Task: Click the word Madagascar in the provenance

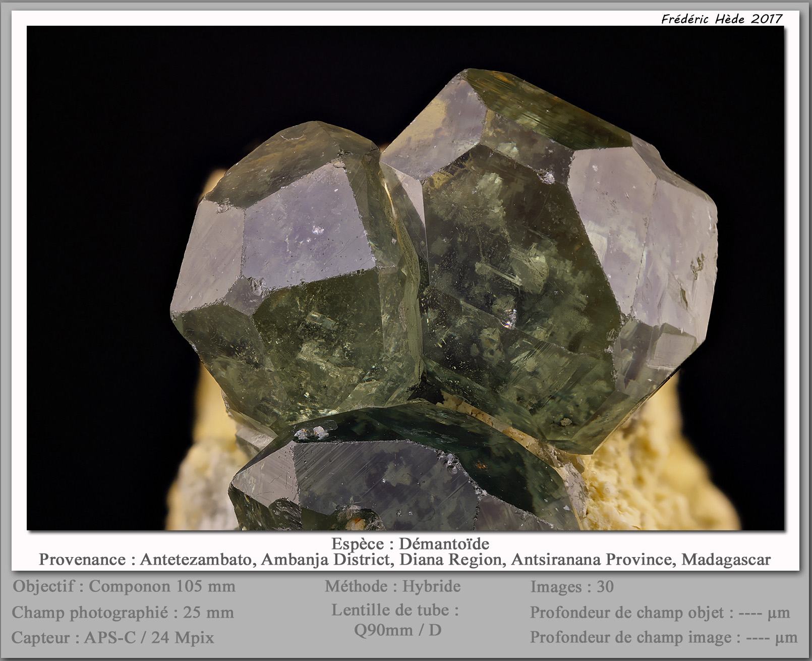Action: 725,560
